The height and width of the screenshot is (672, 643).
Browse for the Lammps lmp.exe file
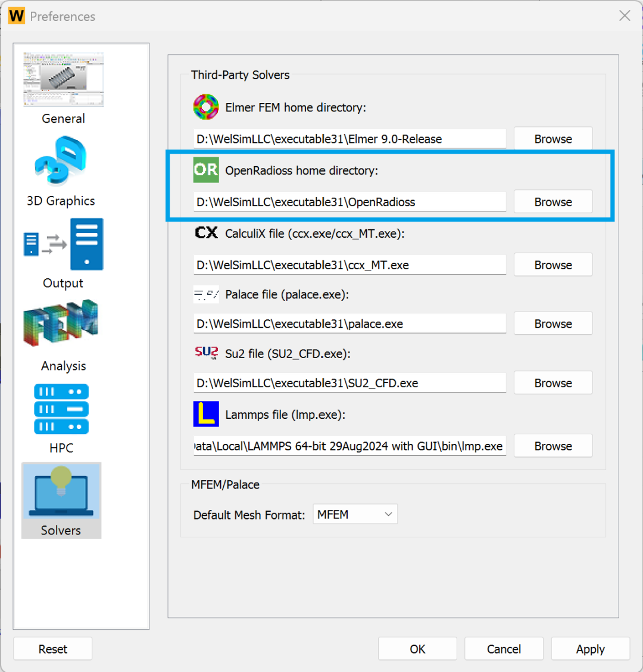click(553, 446)
